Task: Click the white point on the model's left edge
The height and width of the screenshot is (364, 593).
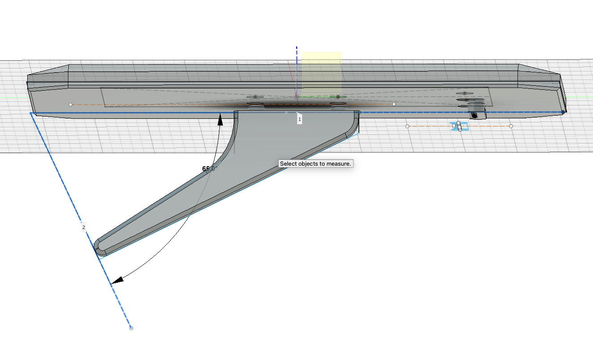Action: [x=70, y=104]
